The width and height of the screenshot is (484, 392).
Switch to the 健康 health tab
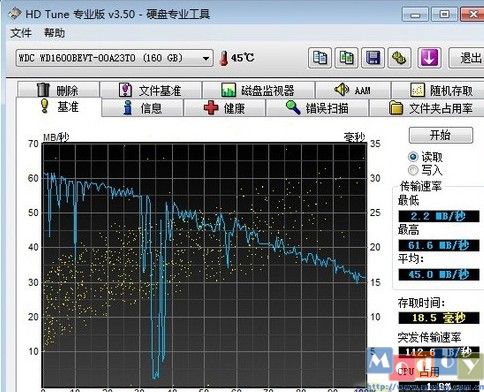tap(224, 108)
